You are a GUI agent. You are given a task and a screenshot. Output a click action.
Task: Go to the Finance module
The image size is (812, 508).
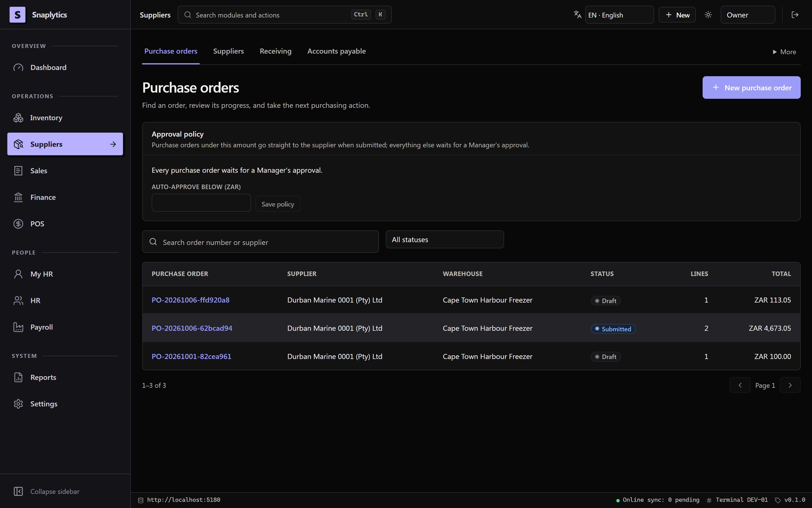coord(65,197)
